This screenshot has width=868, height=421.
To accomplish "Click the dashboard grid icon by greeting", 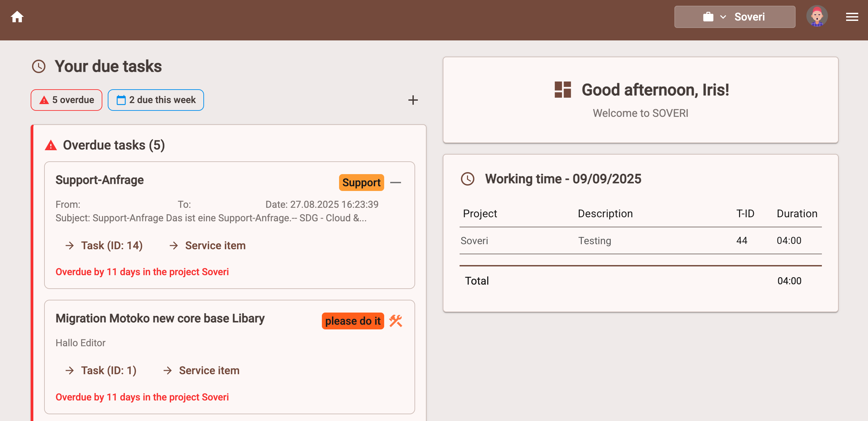I will (x=562, y=90).
